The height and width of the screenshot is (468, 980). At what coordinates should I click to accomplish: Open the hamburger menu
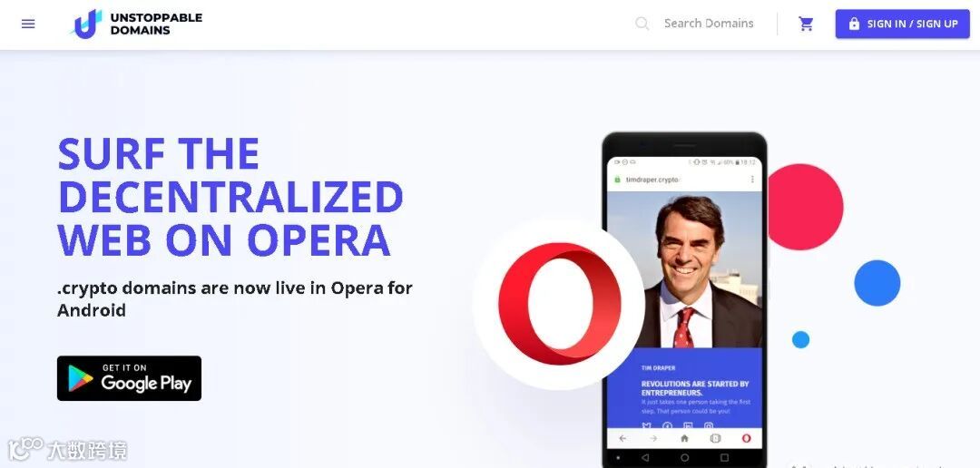pyautogui.click(x=28, y=24)
